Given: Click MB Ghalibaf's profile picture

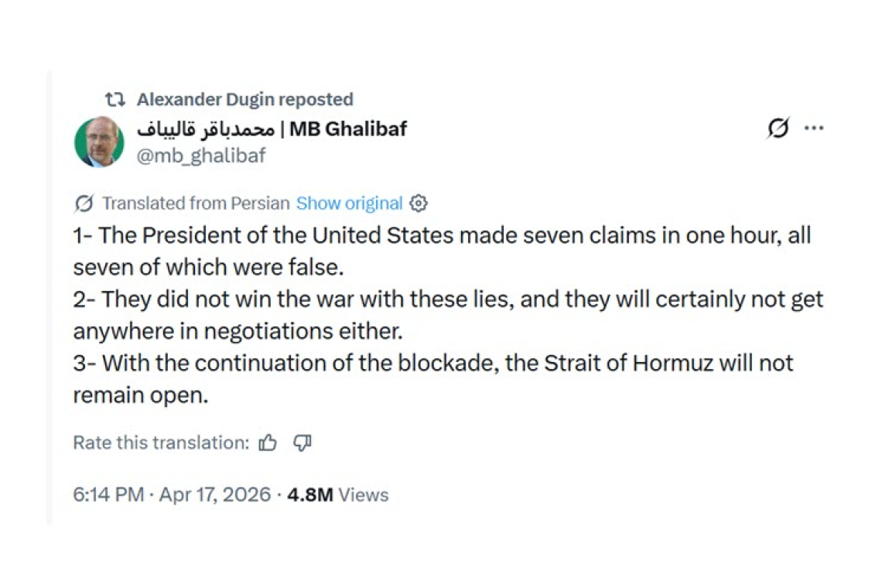Looking at the screenshot, I should [x=99, y=142].
